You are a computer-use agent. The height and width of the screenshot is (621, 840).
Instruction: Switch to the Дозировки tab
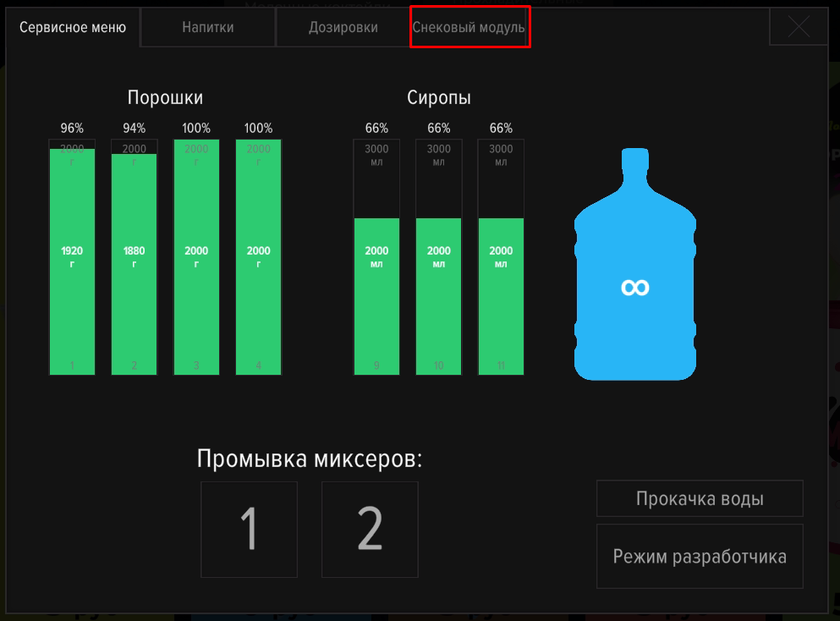[x=343, y=28]
